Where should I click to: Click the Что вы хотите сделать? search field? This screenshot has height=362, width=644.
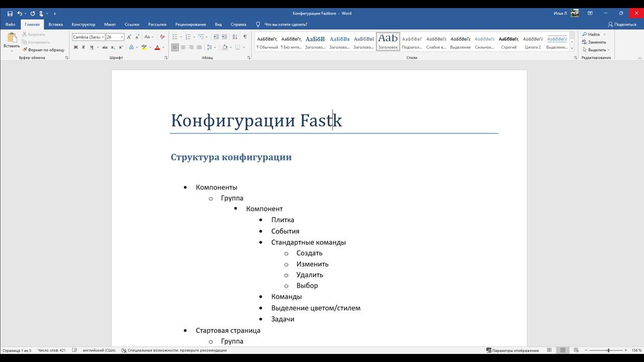[x=286, y=24]
